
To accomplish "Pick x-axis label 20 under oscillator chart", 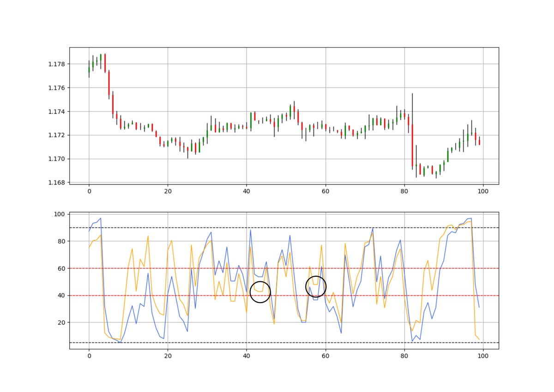I will click(x=168, y=356).
